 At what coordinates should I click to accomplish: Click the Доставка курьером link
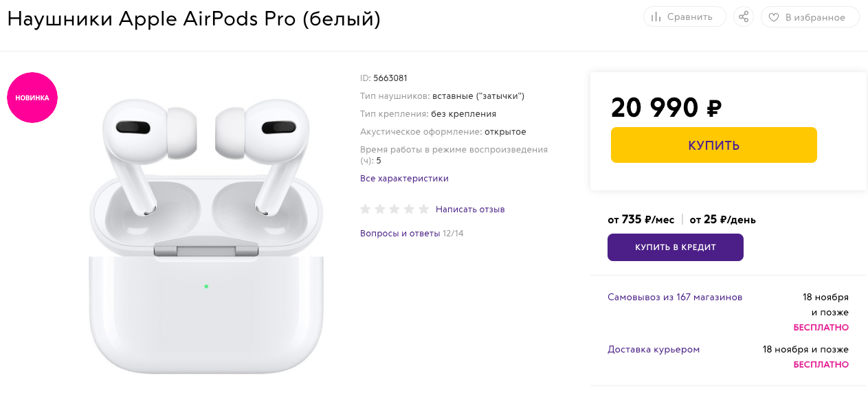[x=654, y=350]
